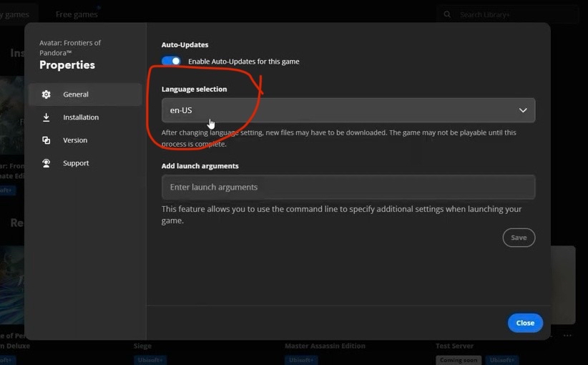Click the Search Library text box

click(515, 14)
